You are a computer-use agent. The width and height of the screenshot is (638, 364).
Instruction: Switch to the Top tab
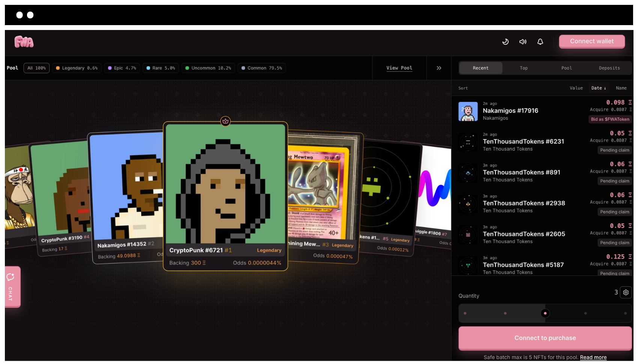pos(524,68)
